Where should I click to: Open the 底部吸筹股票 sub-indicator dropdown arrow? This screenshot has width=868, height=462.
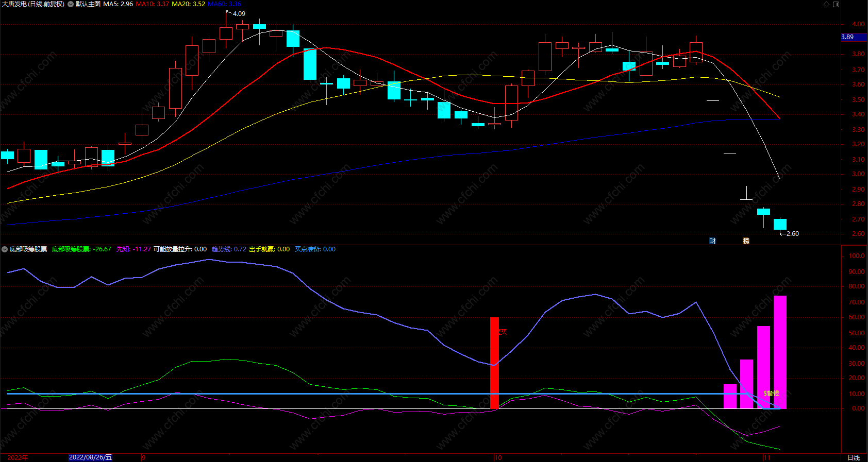[5, 249]
